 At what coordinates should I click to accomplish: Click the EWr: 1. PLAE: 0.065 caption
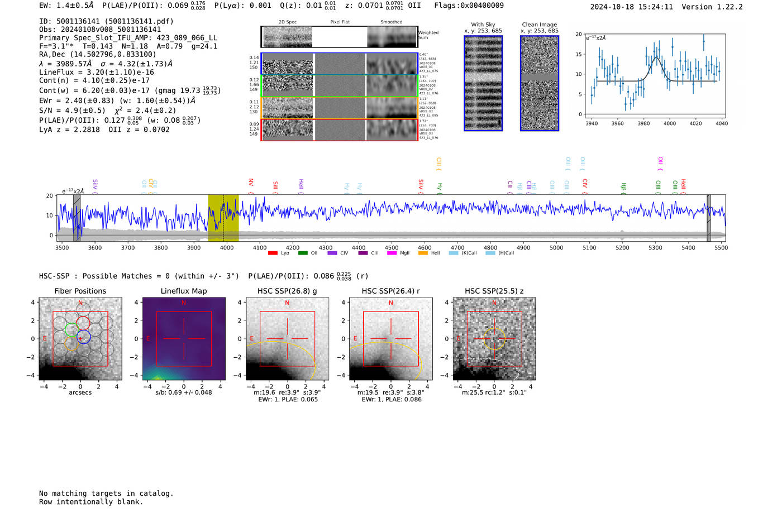point(288,399)
